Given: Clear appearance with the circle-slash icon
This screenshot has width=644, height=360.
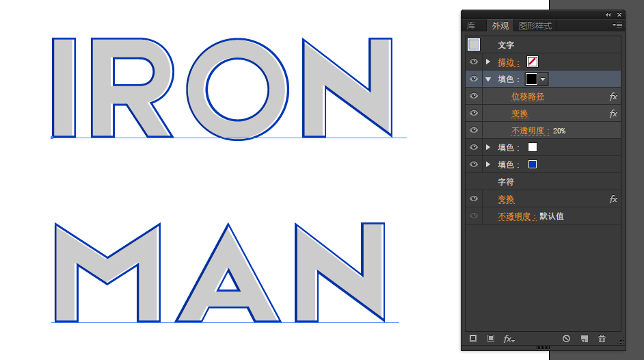Looking at the screenshot, I should pos(566,339).
